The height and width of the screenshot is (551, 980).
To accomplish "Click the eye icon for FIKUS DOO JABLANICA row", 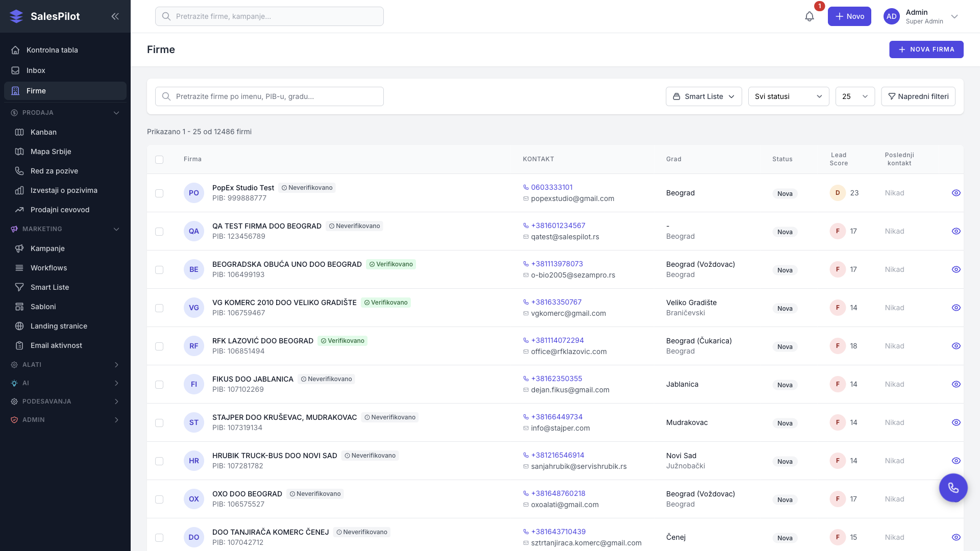I will 956,384.
